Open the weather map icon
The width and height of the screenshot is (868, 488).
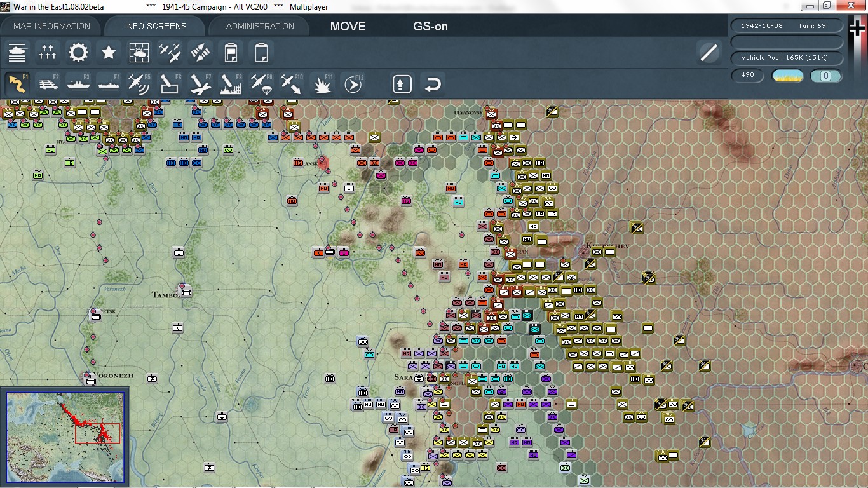pos(139,52)
